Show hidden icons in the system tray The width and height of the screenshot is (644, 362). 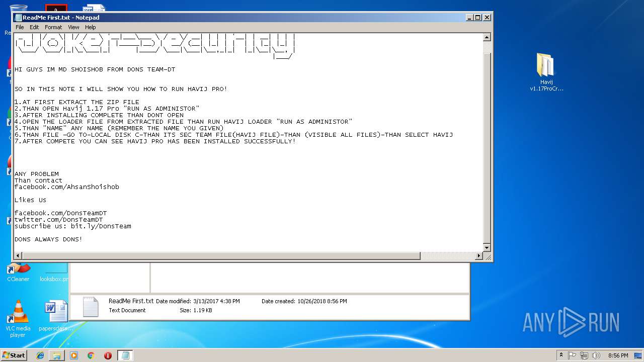point(561,355)
